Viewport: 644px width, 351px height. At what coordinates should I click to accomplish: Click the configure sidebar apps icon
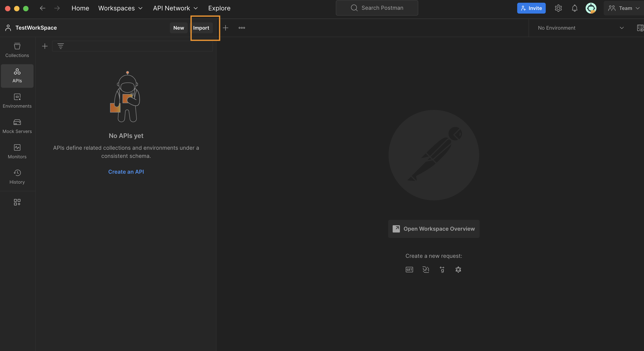(17, 202)
